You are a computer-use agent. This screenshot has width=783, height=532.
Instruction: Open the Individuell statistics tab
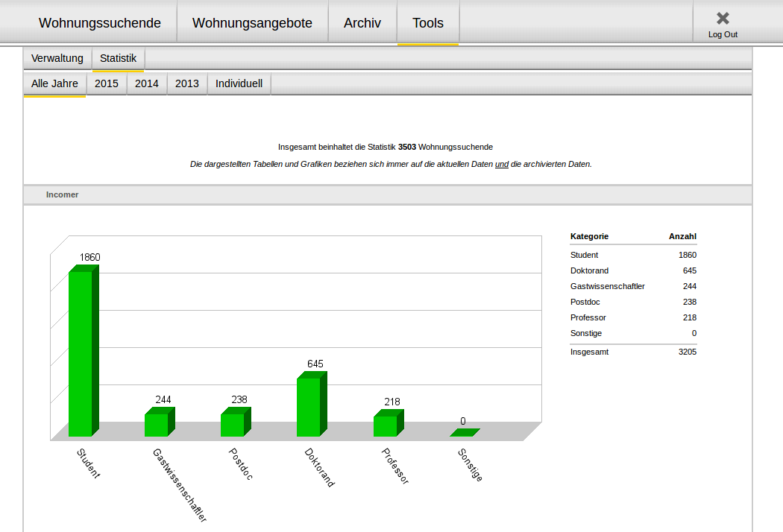coord(239,83)
